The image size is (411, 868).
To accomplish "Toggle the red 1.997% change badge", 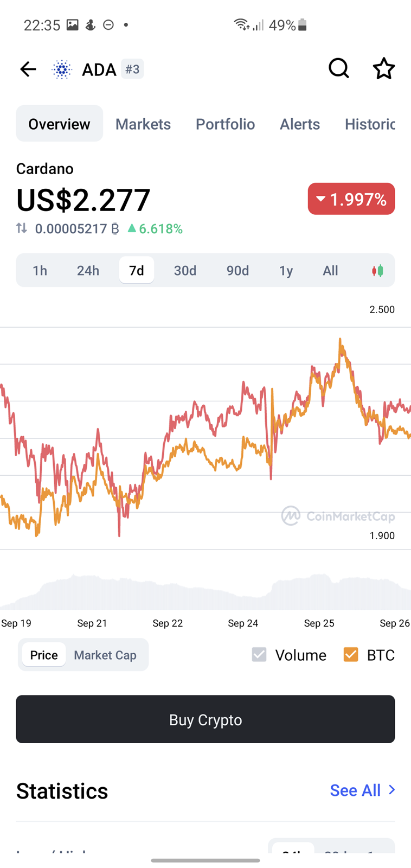I will tap(351, 199).
